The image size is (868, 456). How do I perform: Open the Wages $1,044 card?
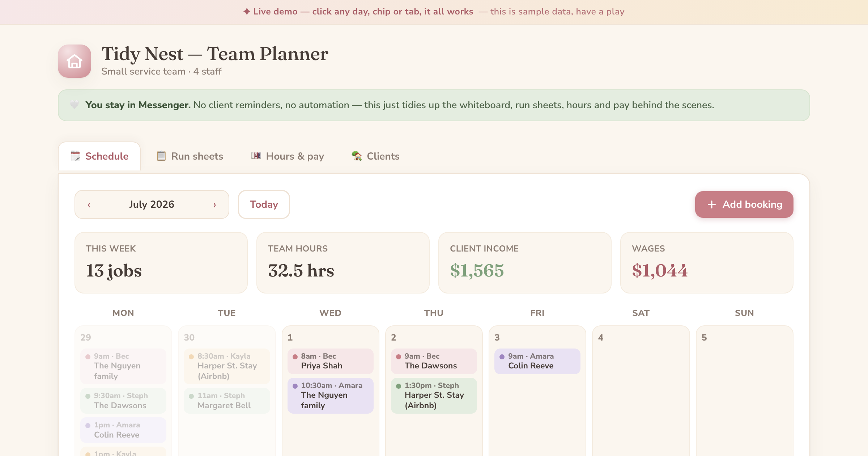point(707,263)
